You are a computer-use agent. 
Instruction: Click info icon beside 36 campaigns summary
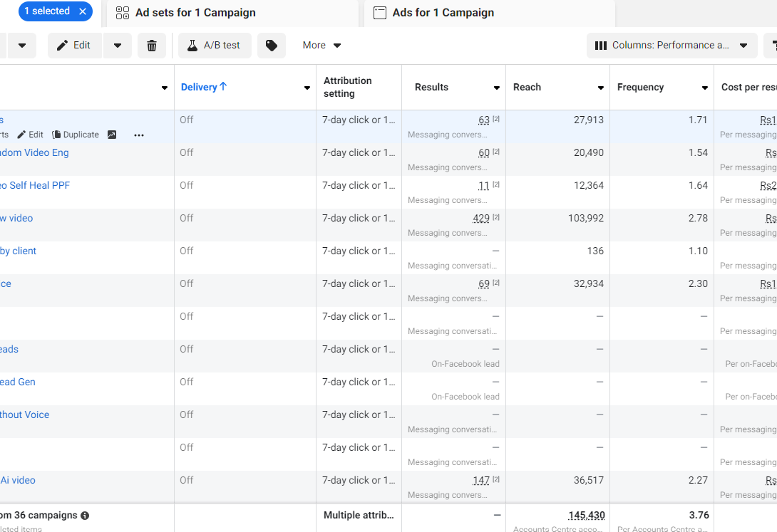[x=85, y=516]
